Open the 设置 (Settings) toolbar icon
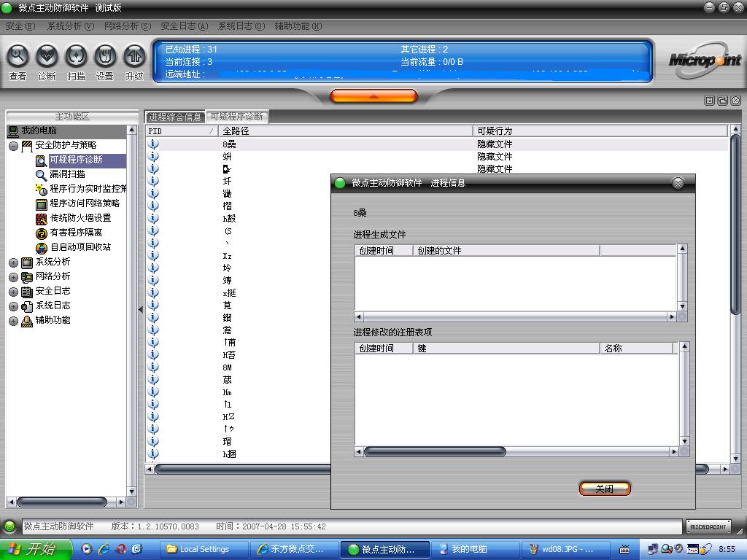The width and height of the screenshot is (747, 560). pos(105,57)
